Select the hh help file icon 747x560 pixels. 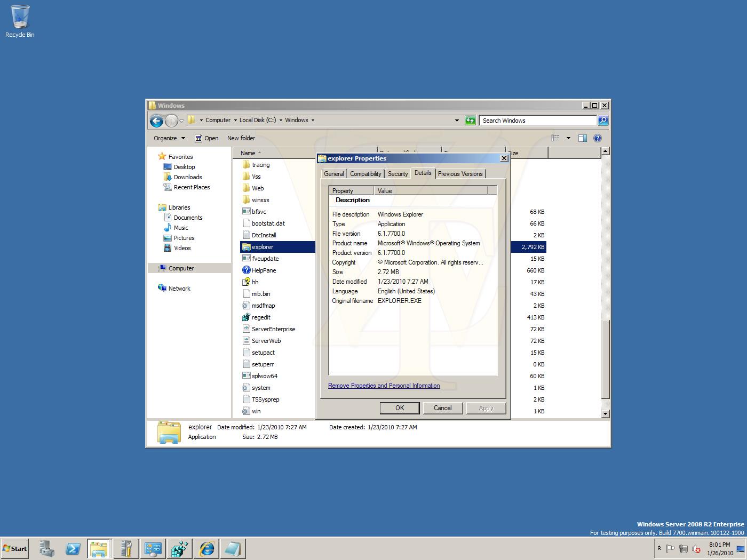click(246, 282)
